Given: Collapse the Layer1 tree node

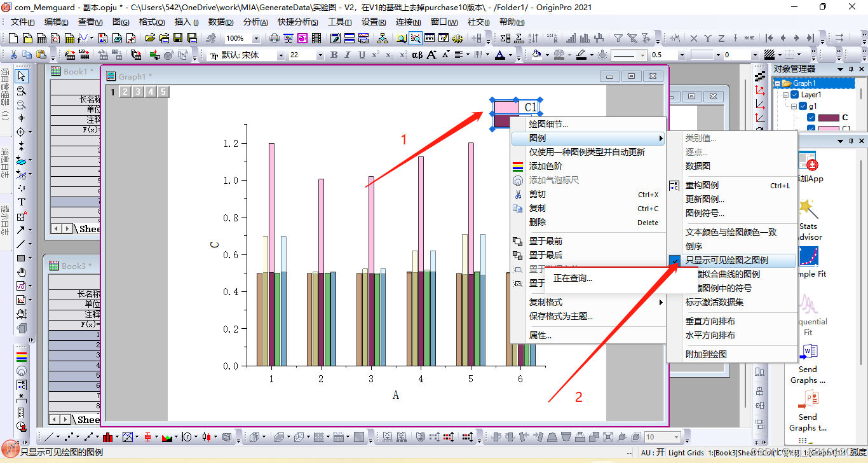Looking at the screenshot, I should [786, 95].
